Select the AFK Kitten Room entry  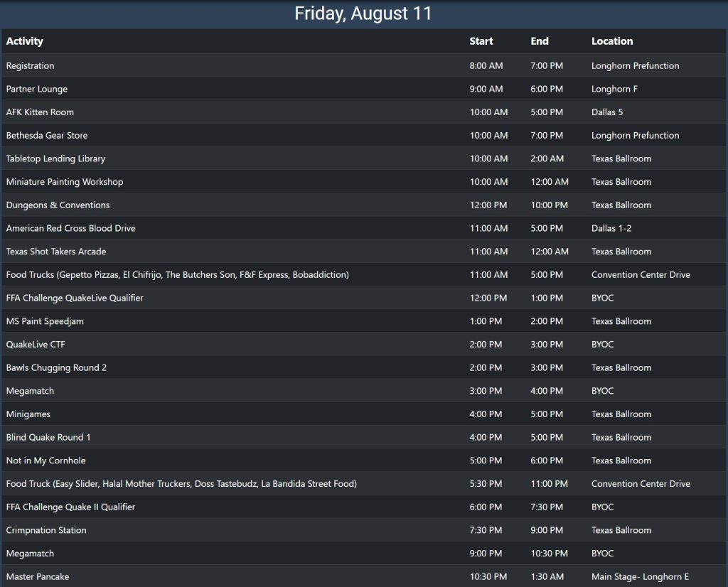coord(40,112)
